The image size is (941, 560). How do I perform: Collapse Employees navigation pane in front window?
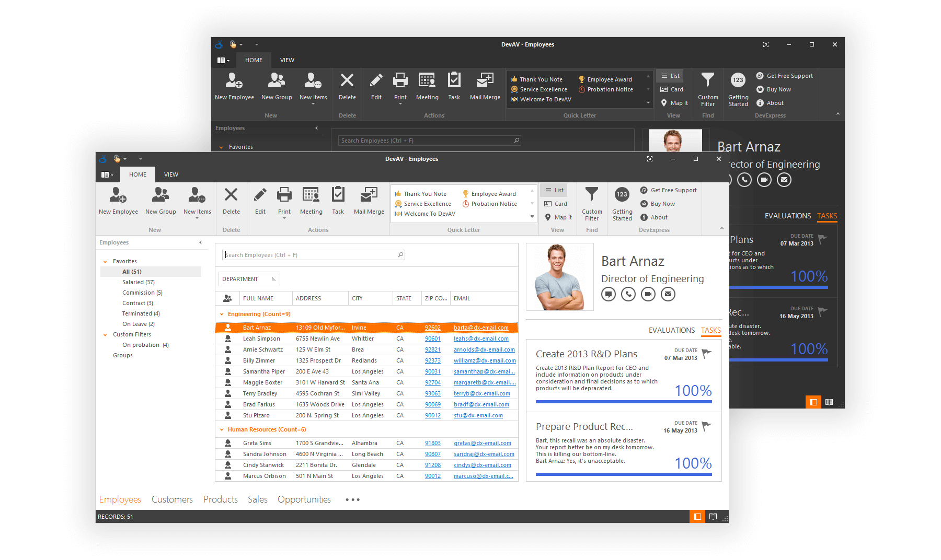pyautogui.click(x=200, y=242)
